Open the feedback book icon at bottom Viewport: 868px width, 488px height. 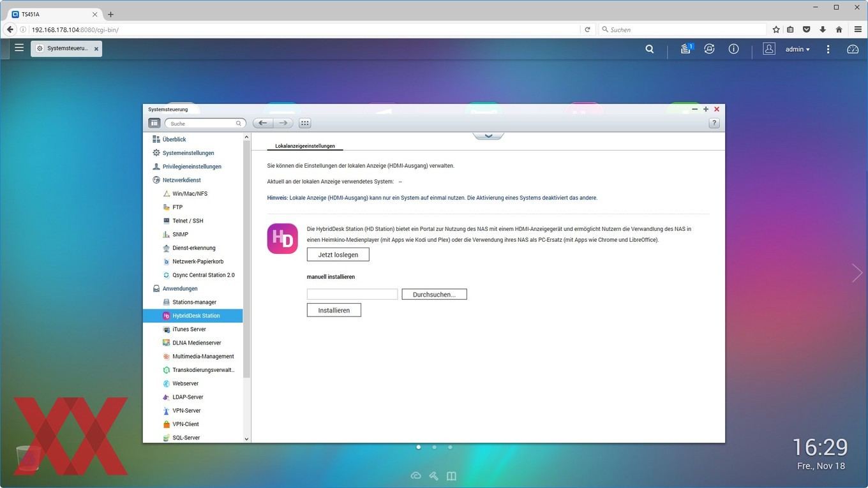[452, 475]
